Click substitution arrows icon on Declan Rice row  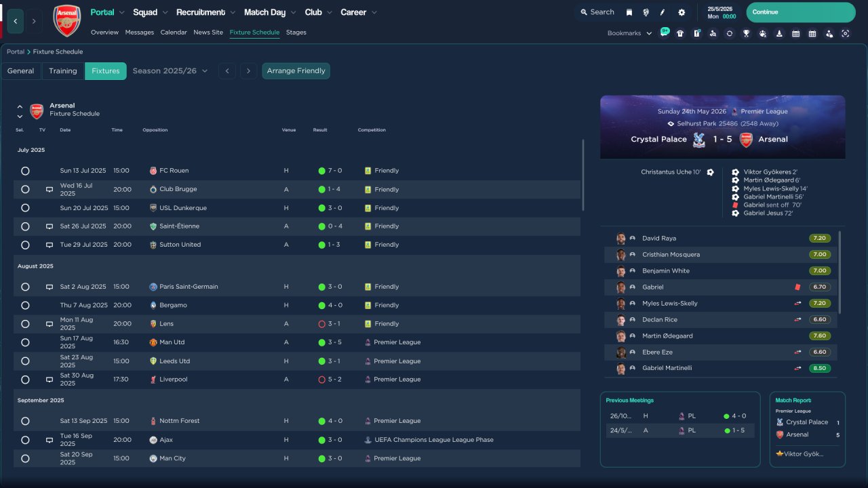tap(797, 320)
